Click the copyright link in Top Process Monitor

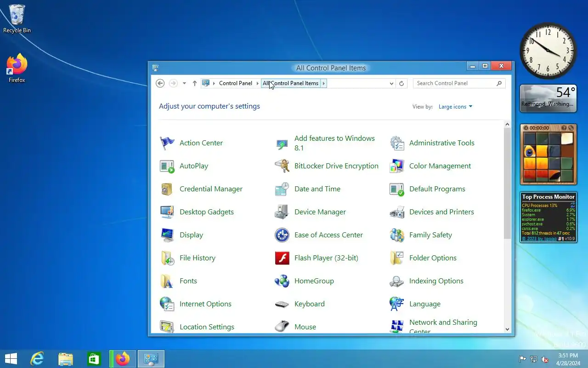tap(539, 239)
